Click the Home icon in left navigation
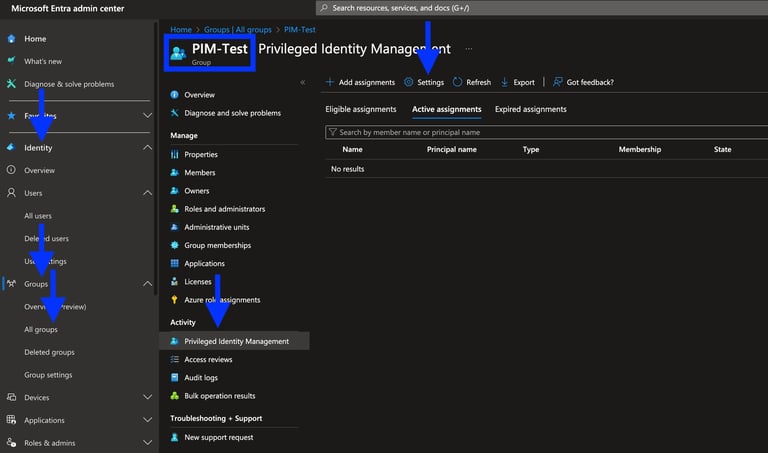 [x=11, y=39]
